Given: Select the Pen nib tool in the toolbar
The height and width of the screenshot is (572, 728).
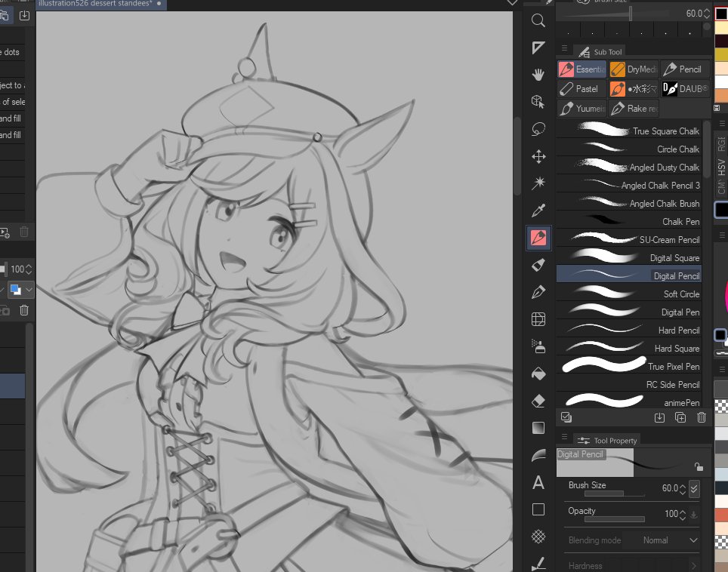Looking at the screenshot, I should (538, 292).
